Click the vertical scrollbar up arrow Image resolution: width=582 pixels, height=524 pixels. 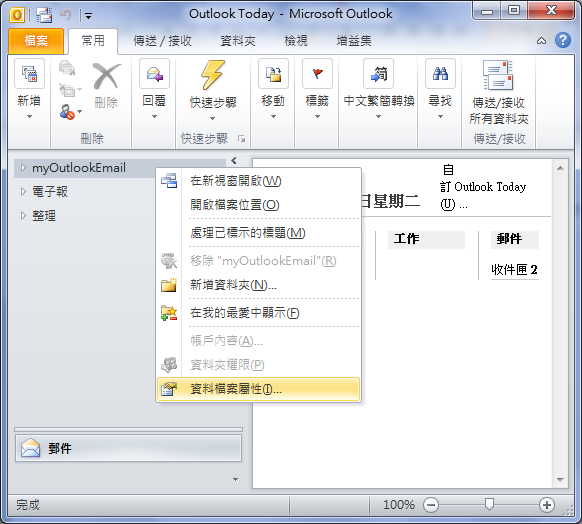(x=560, y=168)
